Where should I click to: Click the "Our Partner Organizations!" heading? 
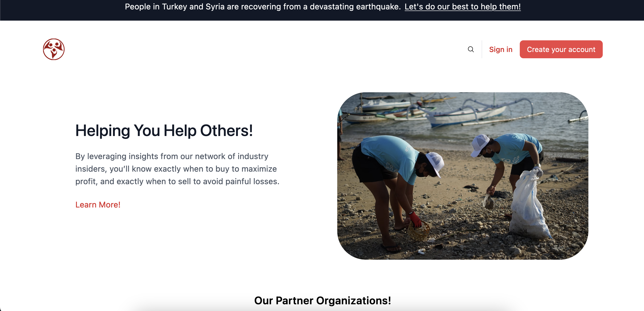point(322,300)
